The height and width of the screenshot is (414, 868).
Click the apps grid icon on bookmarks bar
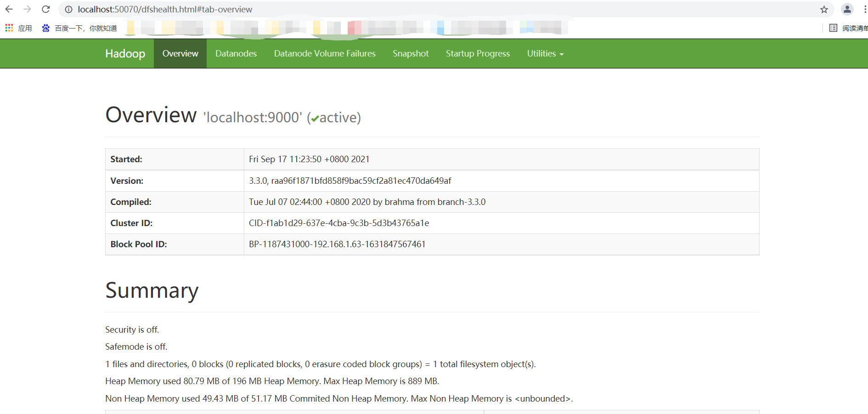coord(9,28)
